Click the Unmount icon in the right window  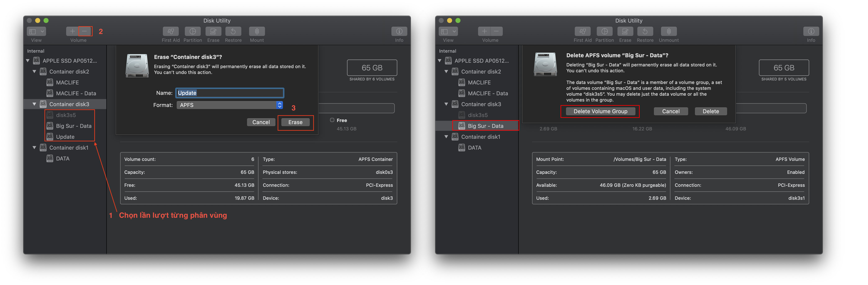click(x=669, y=31)
